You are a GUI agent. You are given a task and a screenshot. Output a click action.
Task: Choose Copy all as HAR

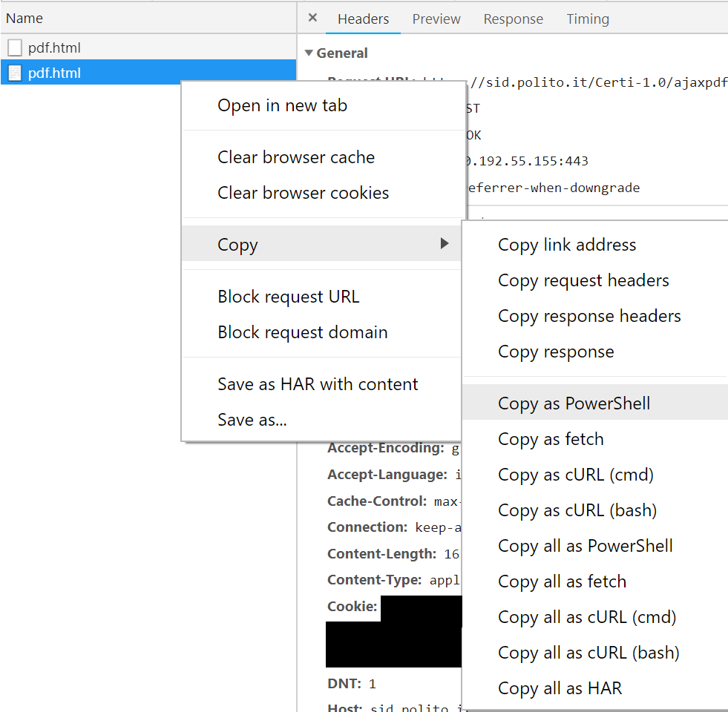560,688
